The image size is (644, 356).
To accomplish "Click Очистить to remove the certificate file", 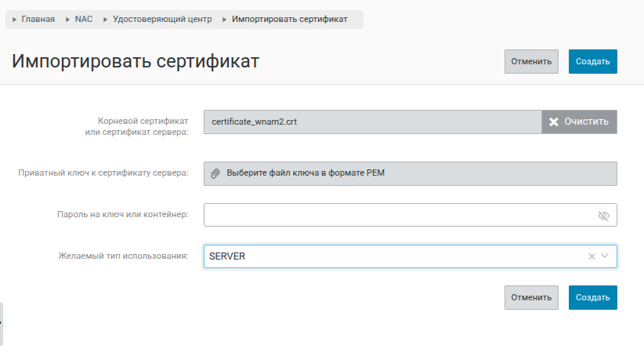I will click(580, 122).
